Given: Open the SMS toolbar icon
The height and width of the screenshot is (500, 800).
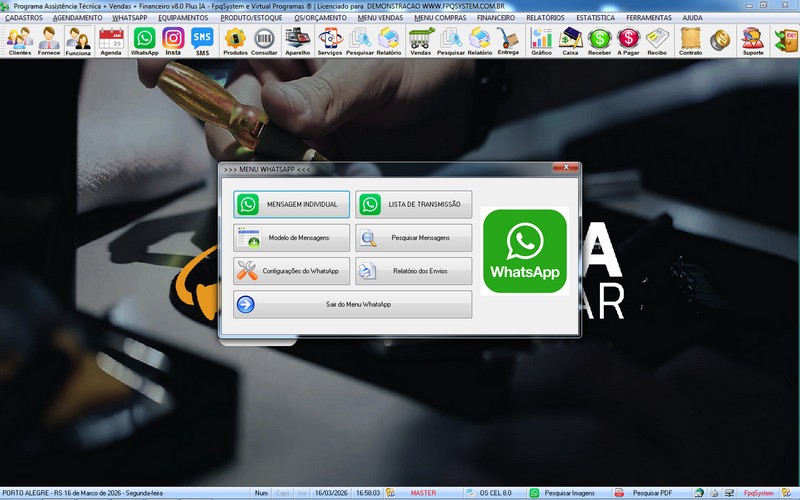Looking at the screenshot, I should click(x=203, y=41).
